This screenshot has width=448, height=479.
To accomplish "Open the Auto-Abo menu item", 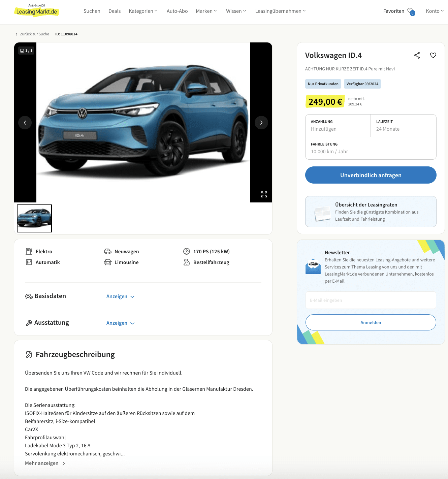I will 177,11.
